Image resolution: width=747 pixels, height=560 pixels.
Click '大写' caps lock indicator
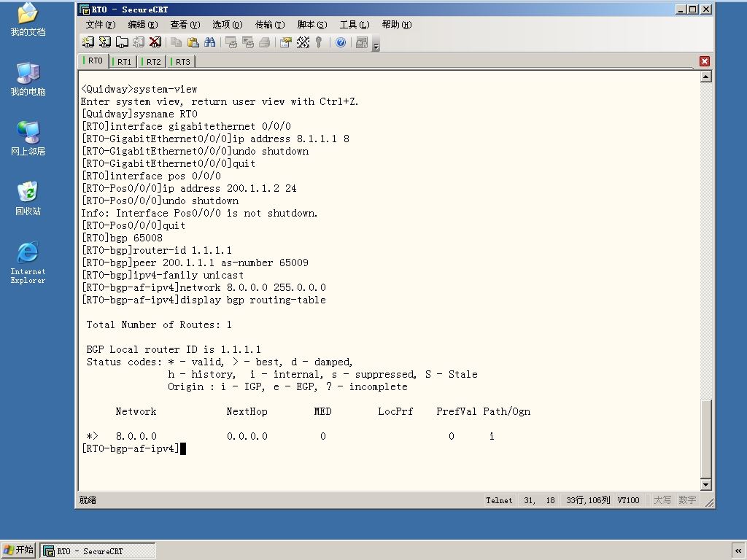pos(662,500)
